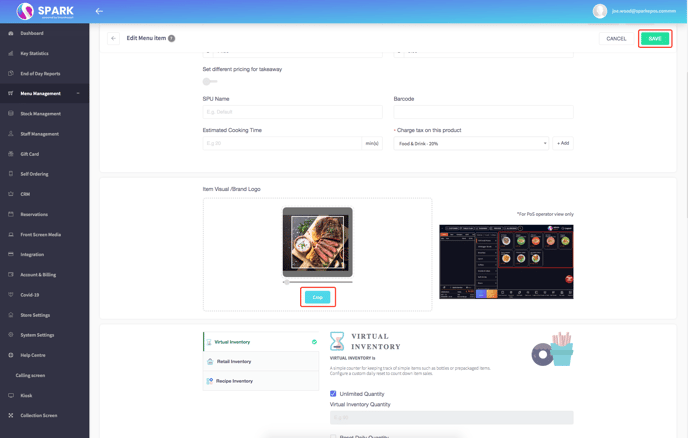688x438 pixels.
Task: Click the Account & Billing icon
Action: tap(11, 274)
